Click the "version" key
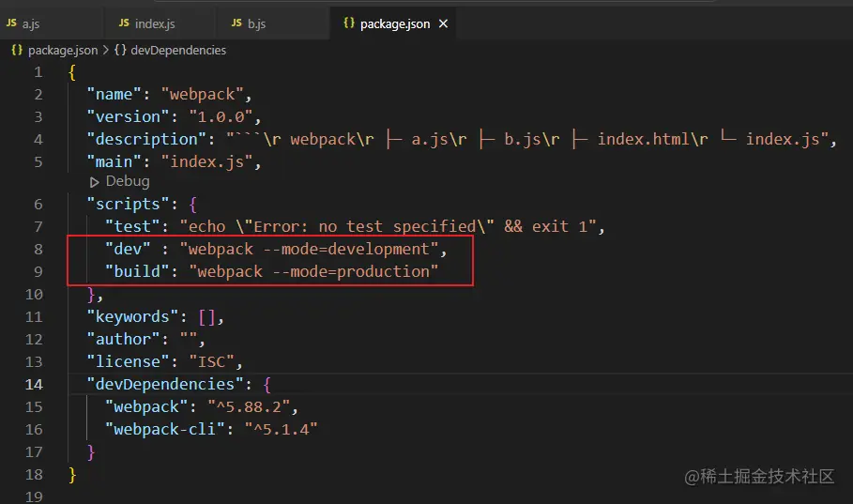The image size is (853, 504). 129,116
